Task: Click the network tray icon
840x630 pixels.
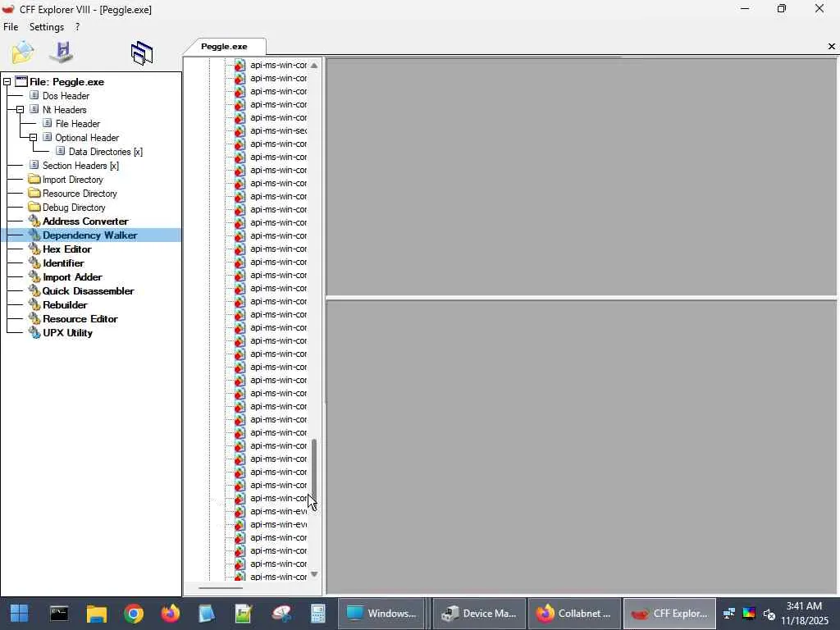Action: pos(729,614)
